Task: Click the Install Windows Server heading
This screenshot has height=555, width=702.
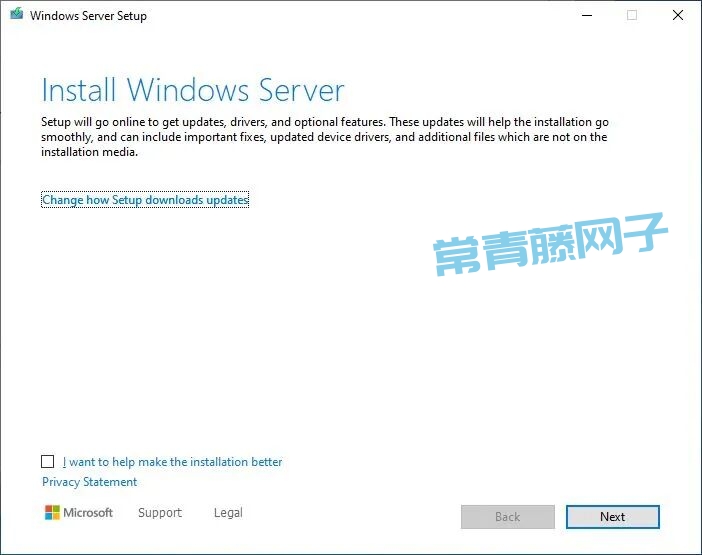Action: point(193,90)
